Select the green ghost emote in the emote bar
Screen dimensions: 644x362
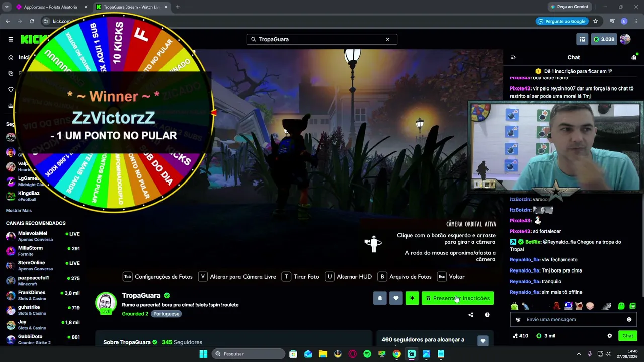[621, 306]
